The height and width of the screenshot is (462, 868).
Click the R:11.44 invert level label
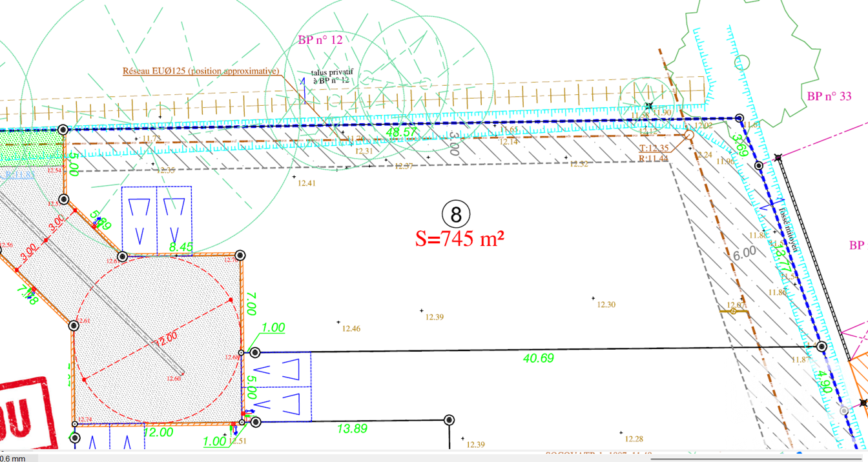[652, 158]
